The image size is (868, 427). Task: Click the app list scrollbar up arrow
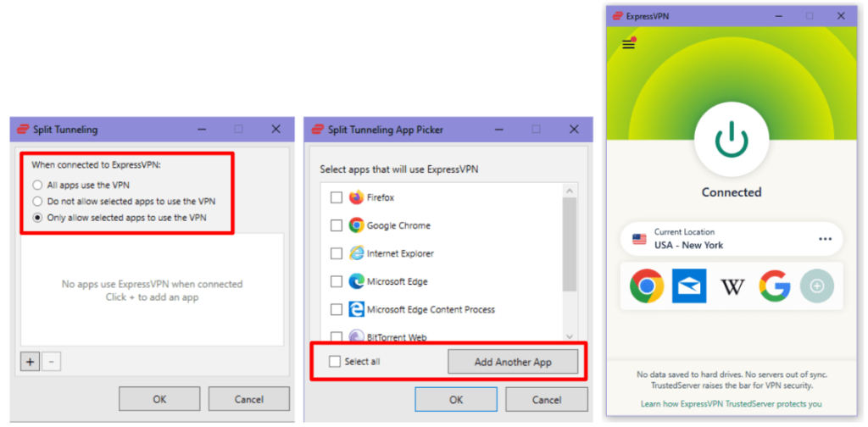pos(570,191)
